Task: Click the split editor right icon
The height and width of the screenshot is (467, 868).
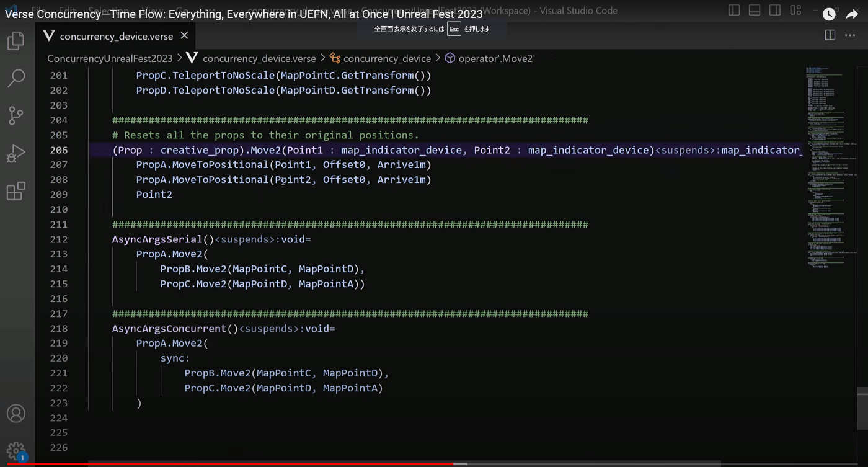Action: pyautogui.click(x=830, y=35)
